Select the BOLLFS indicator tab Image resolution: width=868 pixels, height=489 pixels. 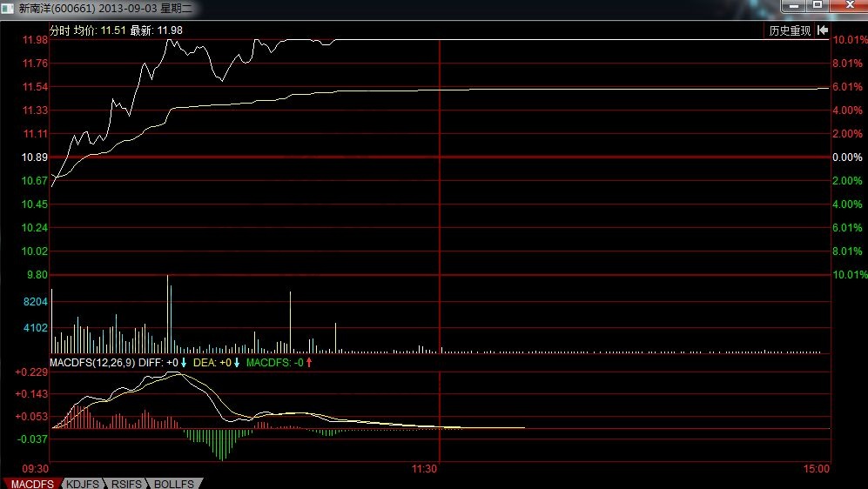(x=174, y=483)
